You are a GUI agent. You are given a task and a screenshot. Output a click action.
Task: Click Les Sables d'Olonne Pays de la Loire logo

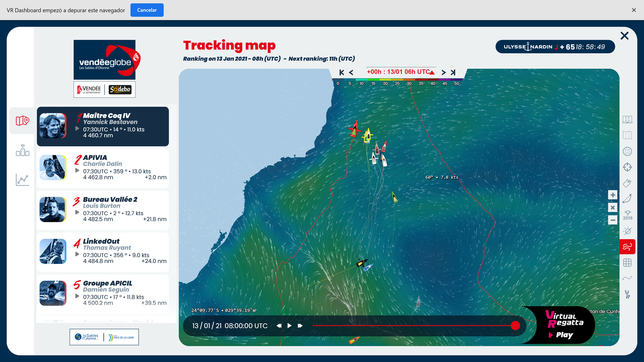tap(104, 337)
